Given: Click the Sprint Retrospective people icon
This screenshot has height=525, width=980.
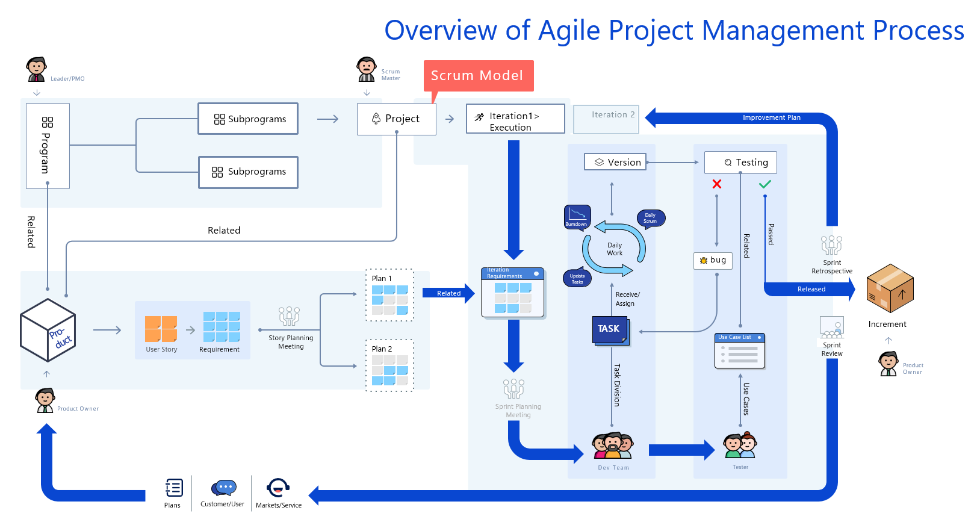Looking at the screenshot, I should click(x=831, y=245).
